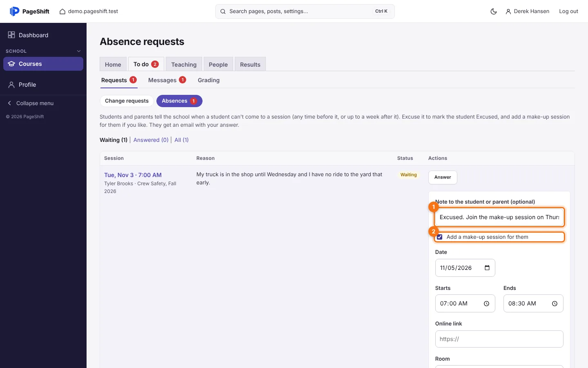Click the Waiting status badge
This screenshot has width=588, height=368.
[408, 175]
